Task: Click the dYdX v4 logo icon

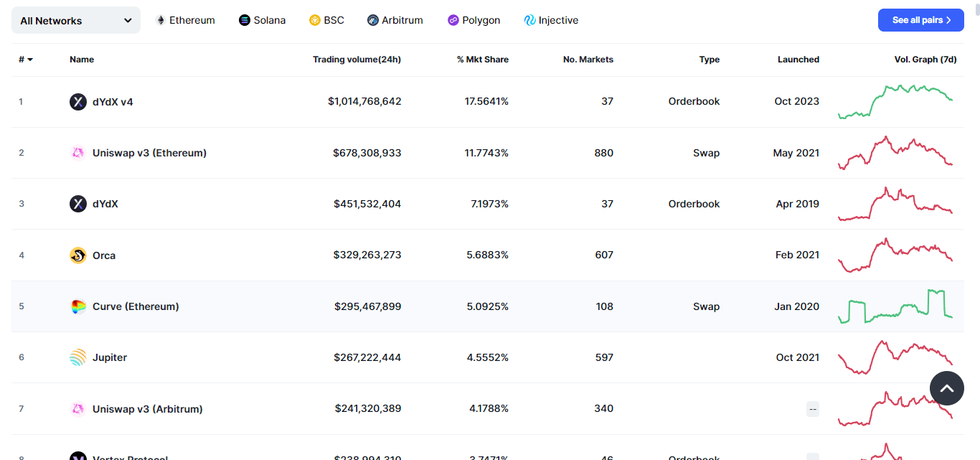Action: 78,102
